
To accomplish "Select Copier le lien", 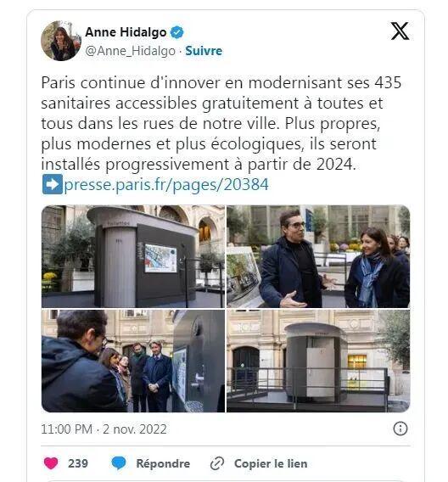I will pos(271,463).
